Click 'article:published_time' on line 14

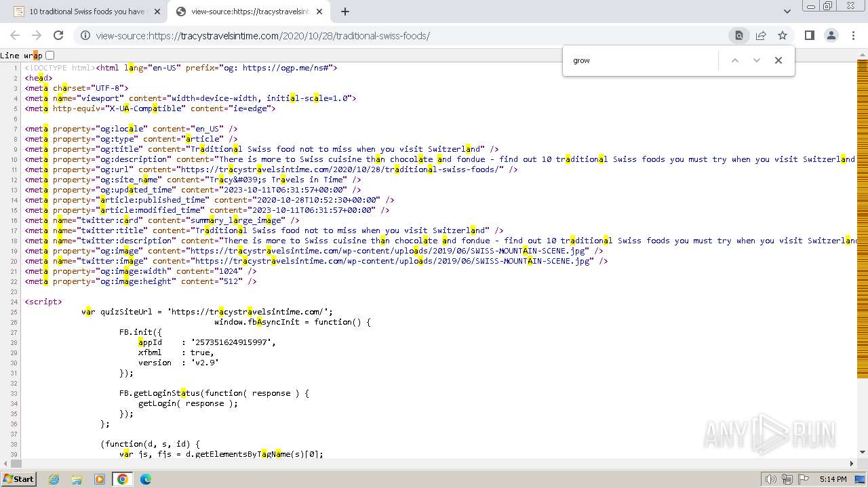153,200
